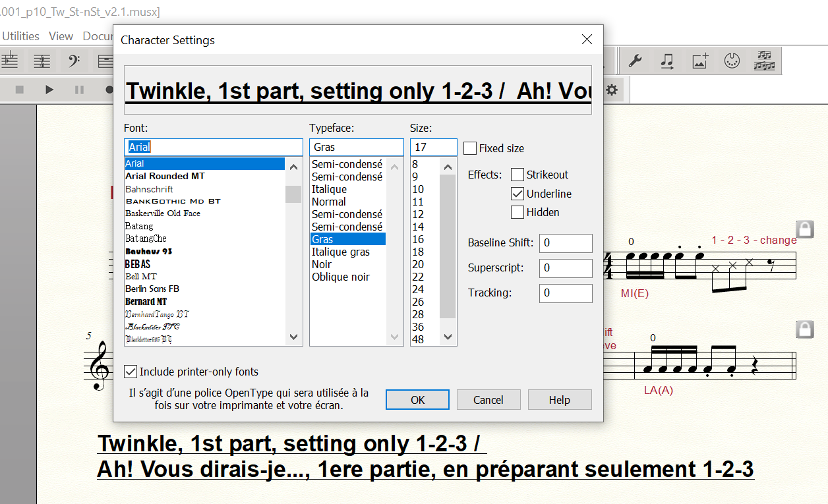The image size is (828, 504).
Task: Open playback settings gear icon
Action: tap(612, 90)
